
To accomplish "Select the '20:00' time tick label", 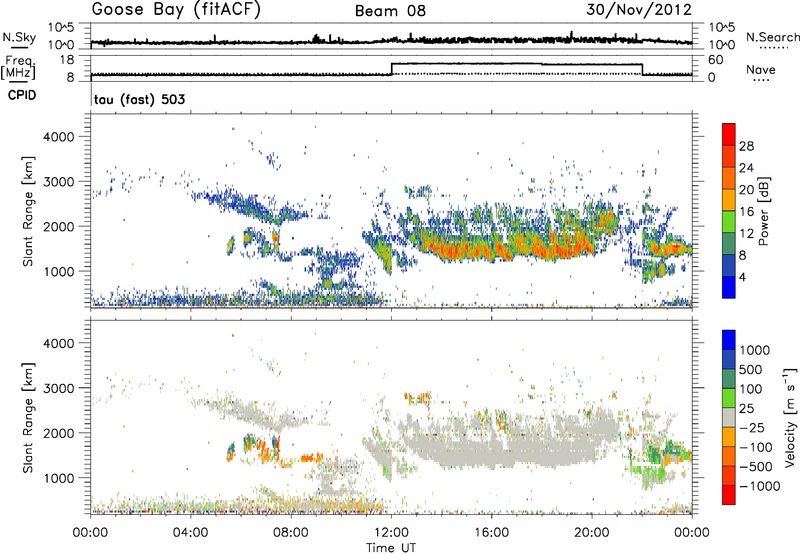I will point(591,533).
